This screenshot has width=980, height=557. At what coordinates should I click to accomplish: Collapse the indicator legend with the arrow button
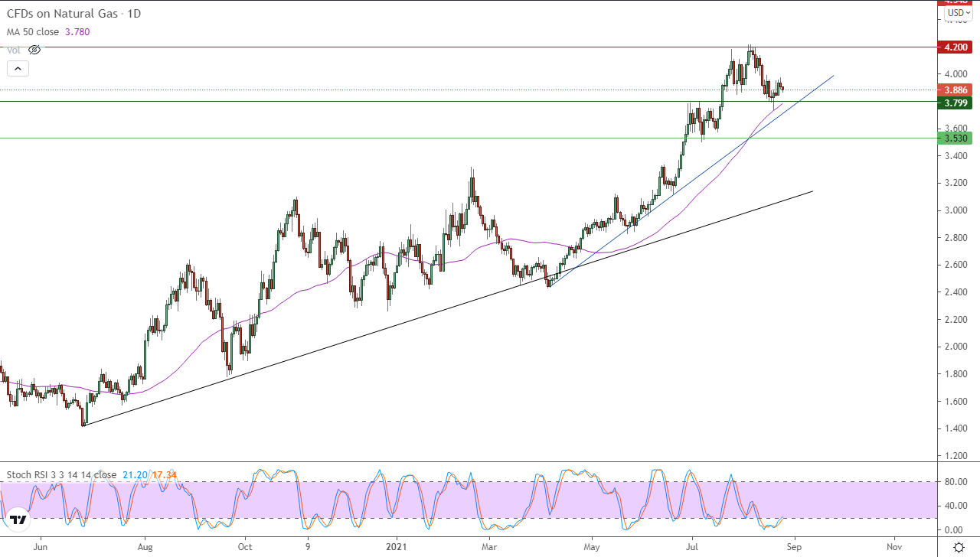[x=18, y=69]
